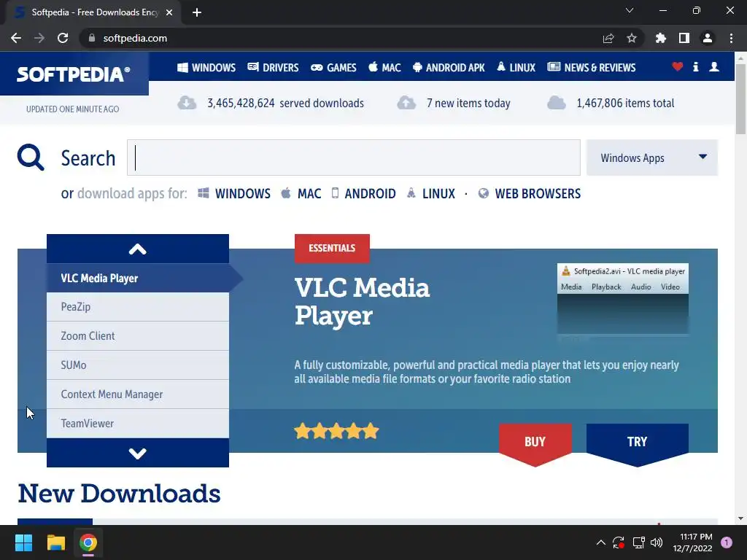Expand the Windows Apps search dropdown
This screenshot has width=747, height=560.
coord(651,157)
